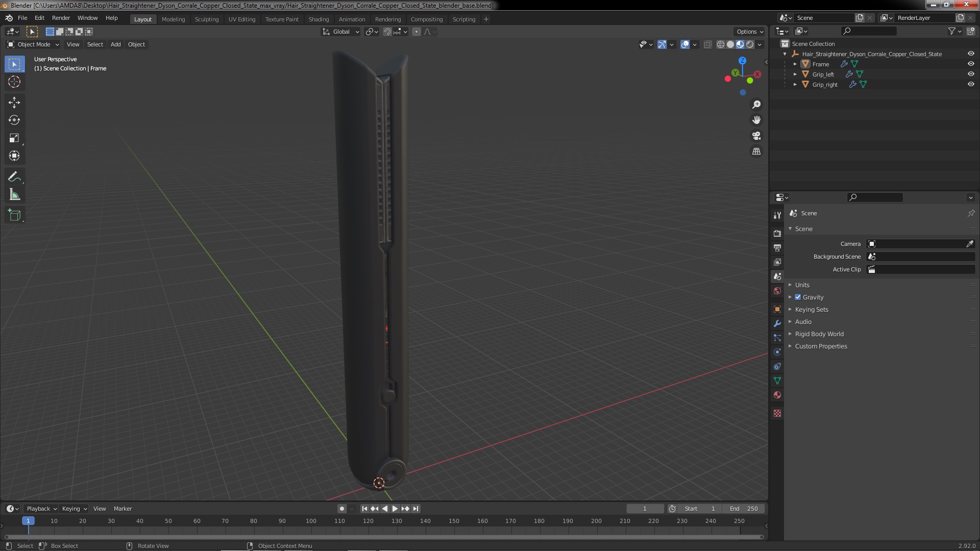
Task: Open the Physics properties tab
Action: coord(777,352)
